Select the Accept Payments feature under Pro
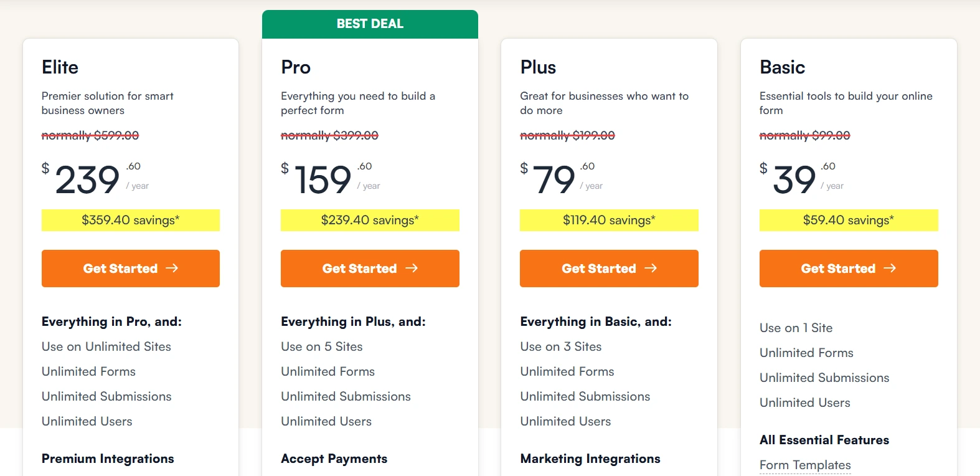 click(334, 459)
